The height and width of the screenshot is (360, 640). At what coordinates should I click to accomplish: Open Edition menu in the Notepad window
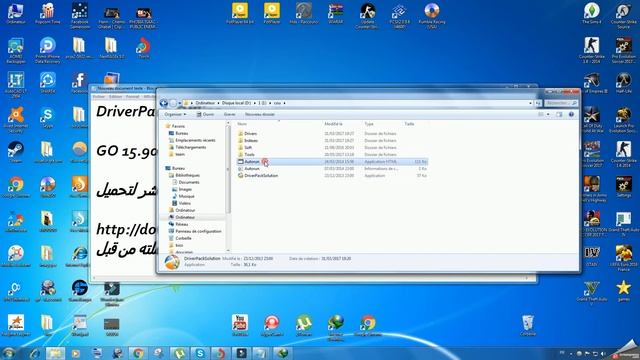coord(116,96)
